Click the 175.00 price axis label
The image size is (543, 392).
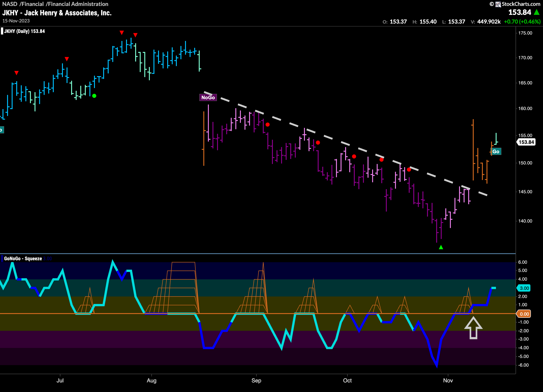(x=525, y=33)
